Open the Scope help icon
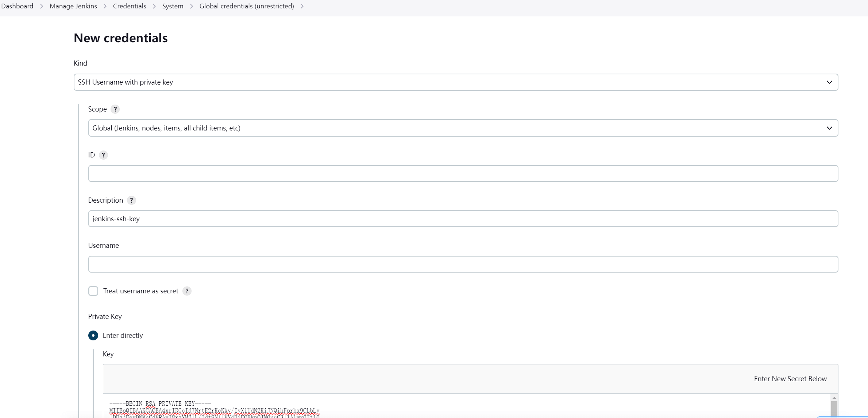The image size is (868, 418). 115,109
